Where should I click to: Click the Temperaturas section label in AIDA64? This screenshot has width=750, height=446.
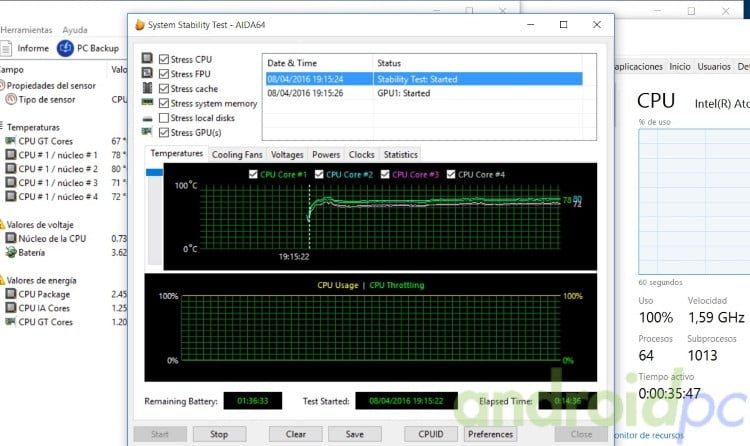pos(33,127)
